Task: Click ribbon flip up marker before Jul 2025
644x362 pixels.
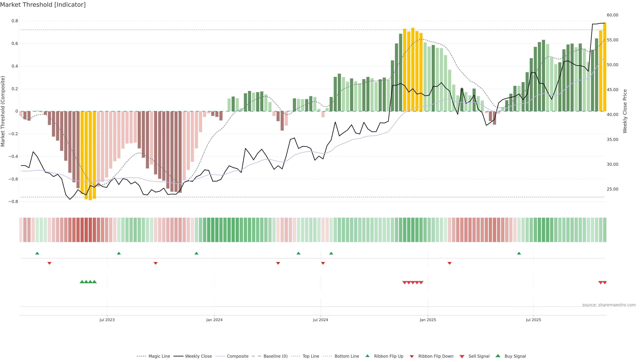Action: coord(519,253)
